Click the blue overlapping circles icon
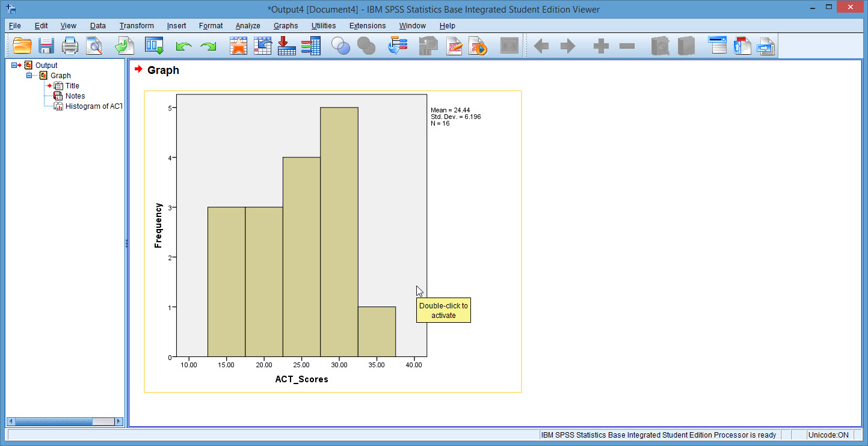Screen dimensions: 868x446 coord(341,46)
